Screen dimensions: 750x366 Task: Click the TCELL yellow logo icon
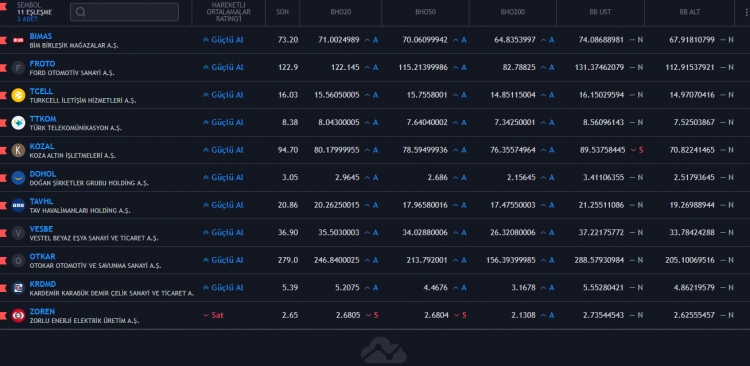pyautogui.click(x=18, y=95)
